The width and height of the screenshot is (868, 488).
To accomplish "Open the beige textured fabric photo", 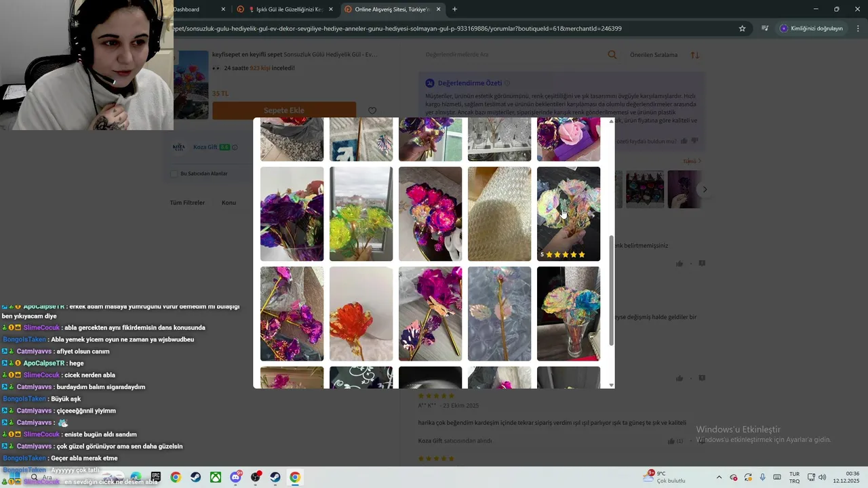I will 499,214.
